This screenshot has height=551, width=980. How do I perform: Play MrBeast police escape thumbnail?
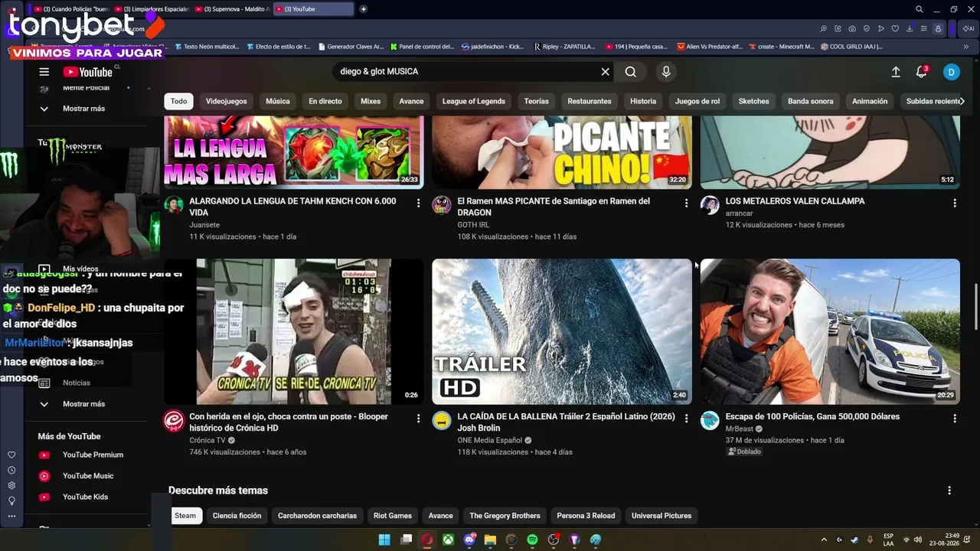pos(830,331)
